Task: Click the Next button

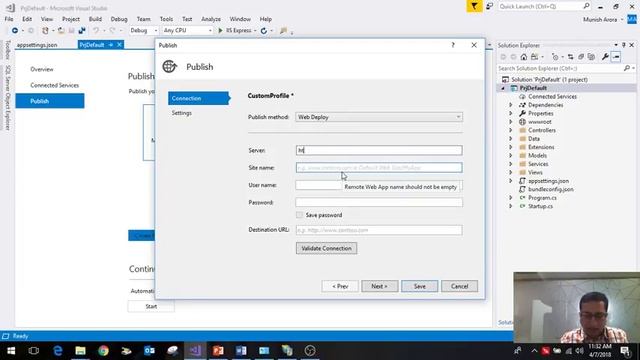Action: 379,286
